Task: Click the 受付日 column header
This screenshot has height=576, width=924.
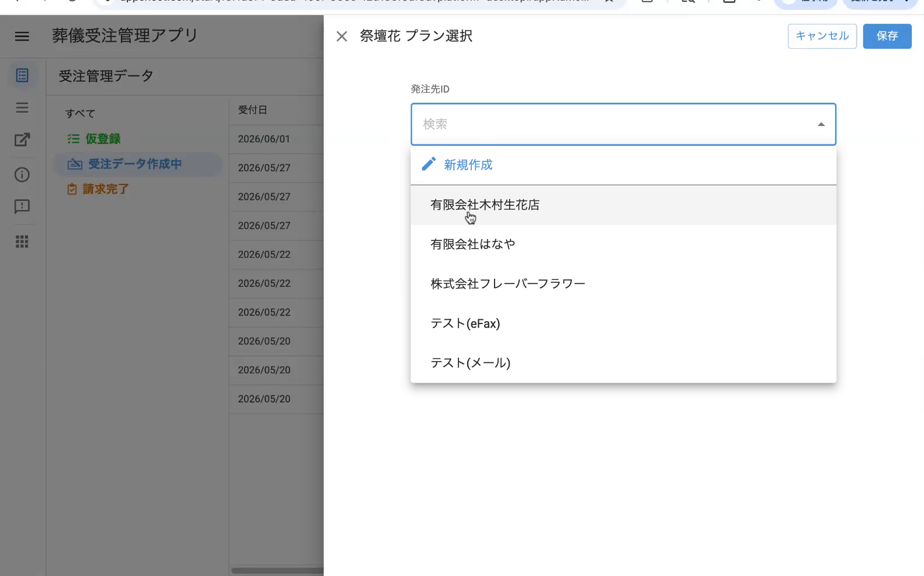Action: coord(252,110)
